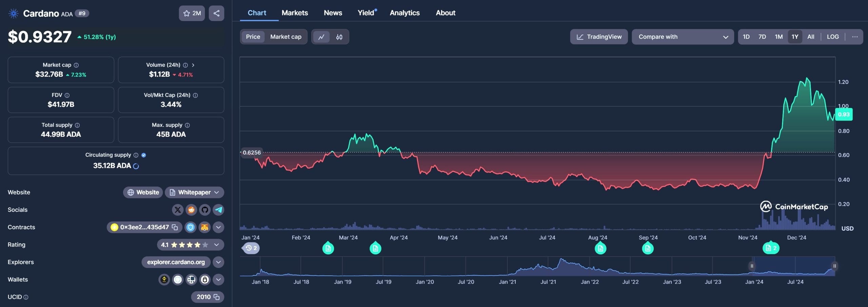Toggle LOG scale on chart
This screenshot has height=307, width=868.
coord(833,37)
